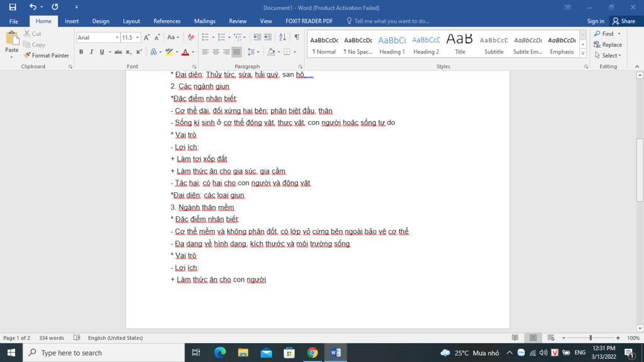Open Find in the Editing group
The height and width of the screenshot is (362, 644).
point(604,34)
